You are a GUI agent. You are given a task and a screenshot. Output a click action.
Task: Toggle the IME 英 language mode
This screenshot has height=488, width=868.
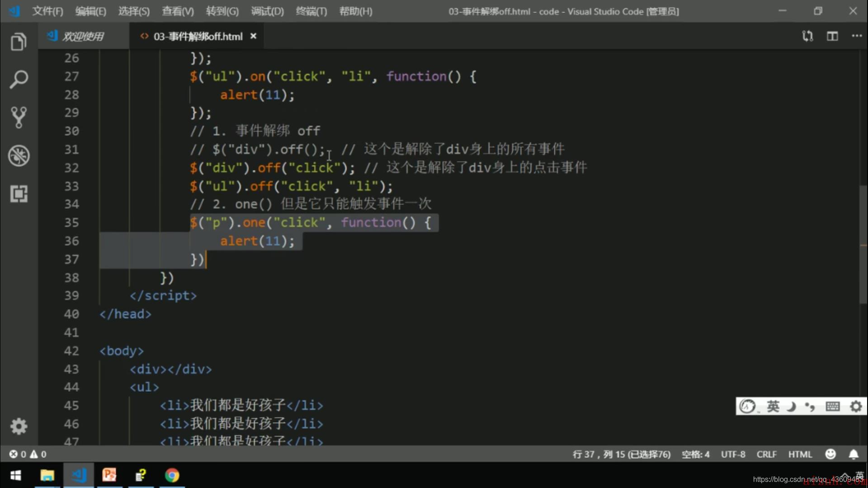773,407
